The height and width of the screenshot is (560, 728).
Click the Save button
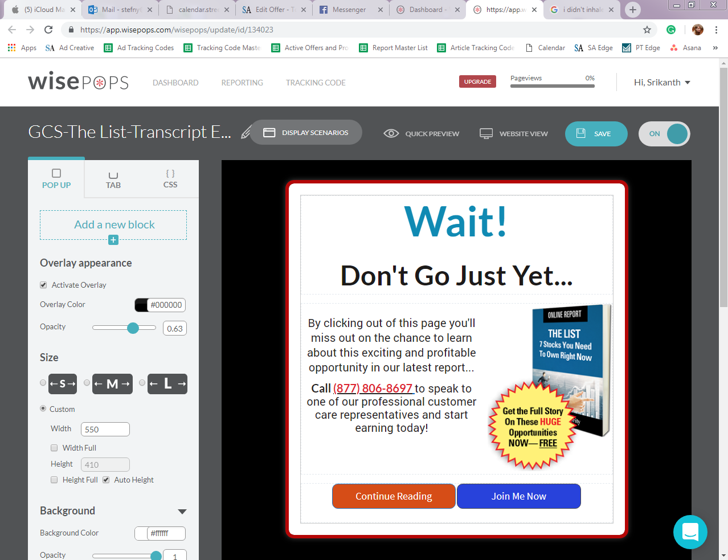pyautogui.click(x=596, y=134)
